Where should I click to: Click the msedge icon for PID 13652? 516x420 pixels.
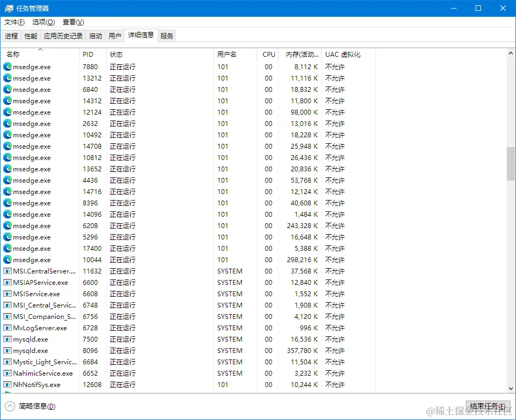[8, 169]
